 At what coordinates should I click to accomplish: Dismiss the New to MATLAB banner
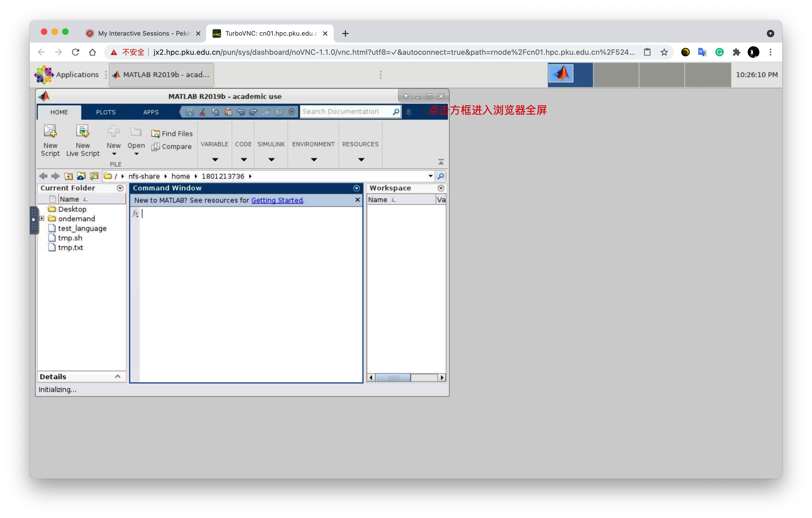click(357, 200)
